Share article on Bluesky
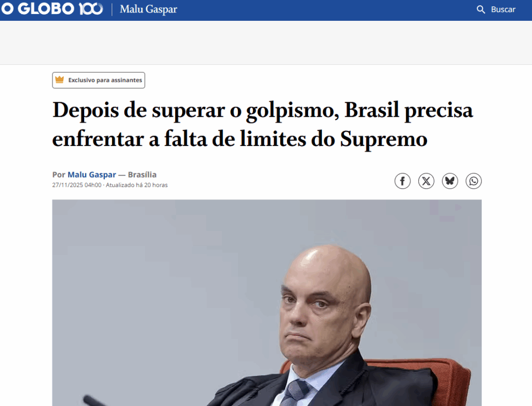Image resolution: width=532 pixels, height=406 pixels. [450, 181]
